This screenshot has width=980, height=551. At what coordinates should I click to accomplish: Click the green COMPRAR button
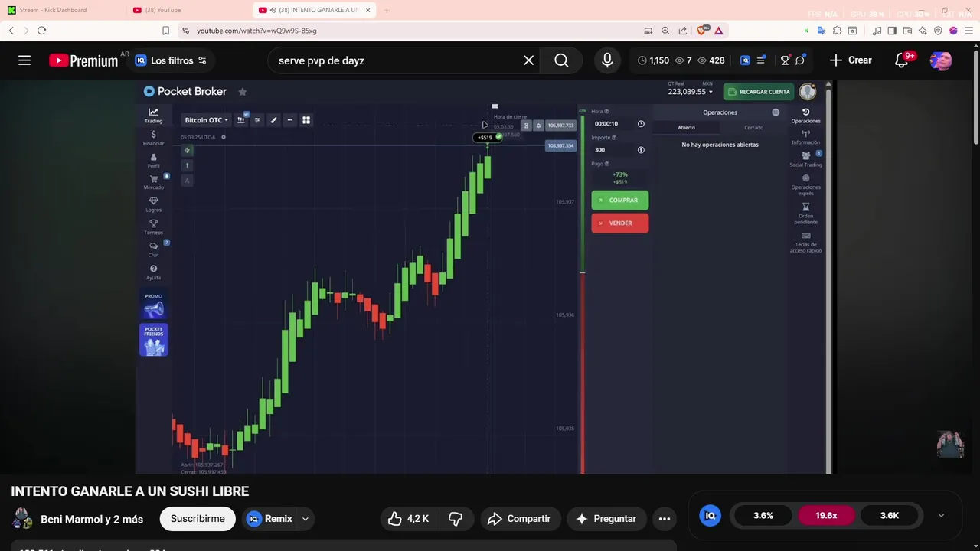(619, 201)
